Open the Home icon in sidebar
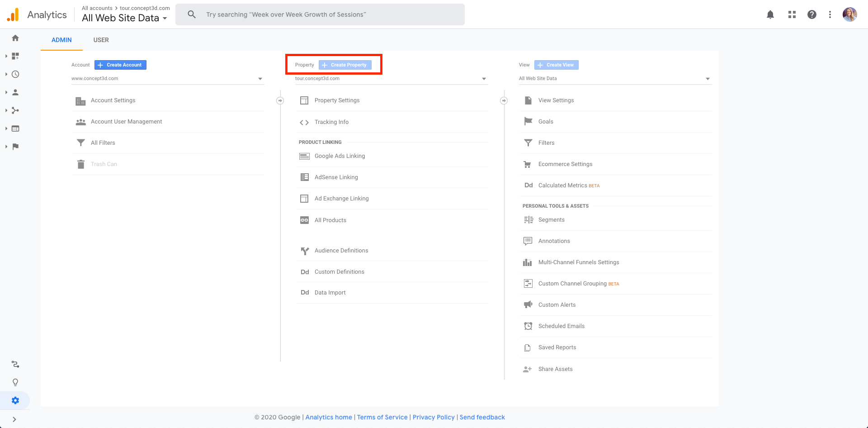This screenshot has height=428, width=868. (x=15, y=38)
